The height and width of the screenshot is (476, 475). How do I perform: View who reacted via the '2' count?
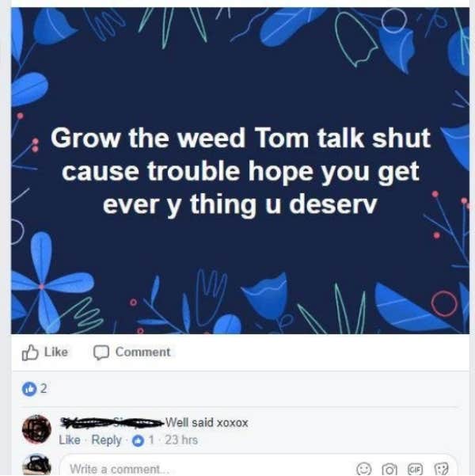coord(44,389)
